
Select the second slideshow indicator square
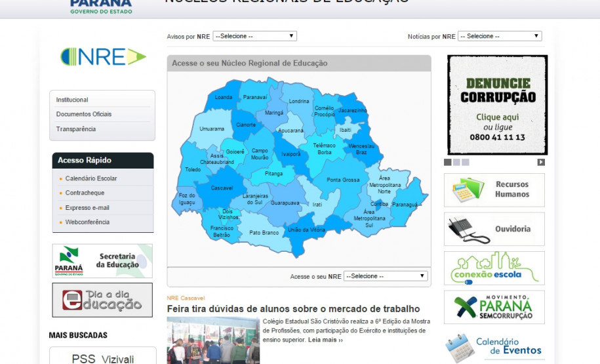[456, 162]
